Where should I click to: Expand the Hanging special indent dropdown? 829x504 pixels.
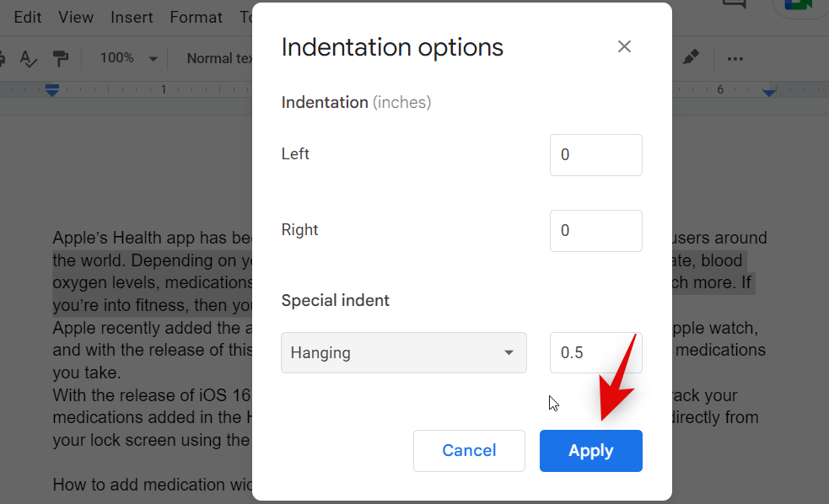(403, 352)
